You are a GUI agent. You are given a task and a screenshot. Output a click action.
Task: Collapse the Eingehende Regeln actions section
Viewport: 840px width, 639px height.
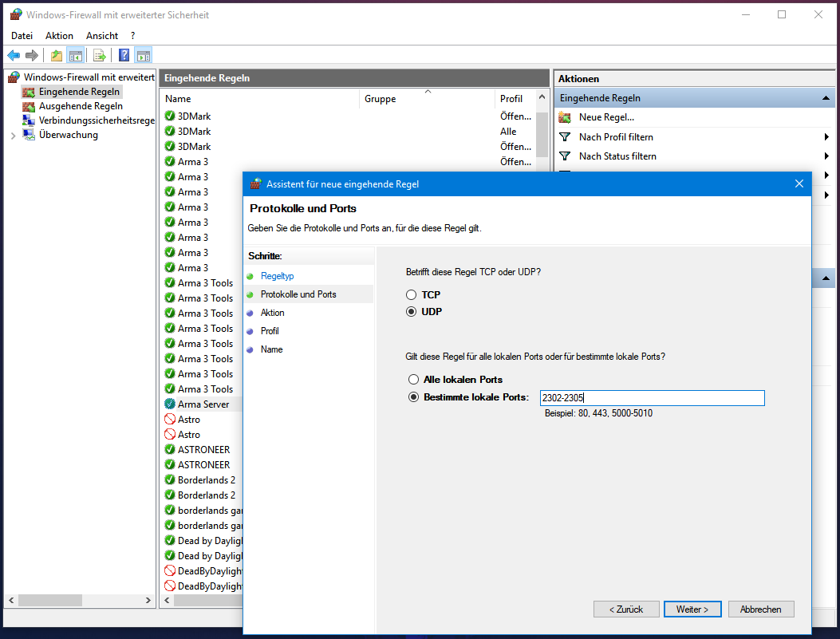point(826,98)
